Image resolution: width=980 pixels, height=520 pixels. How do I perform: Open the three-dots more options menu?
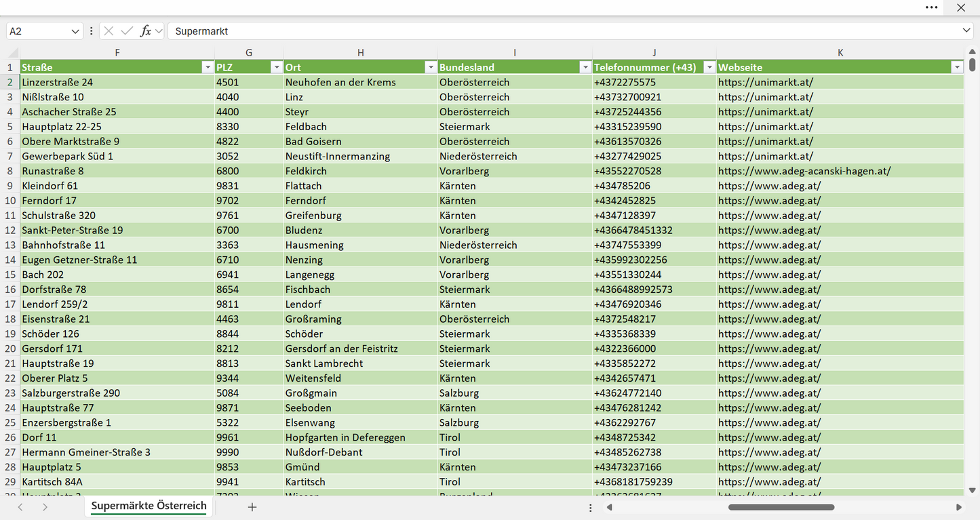point(932,7)
